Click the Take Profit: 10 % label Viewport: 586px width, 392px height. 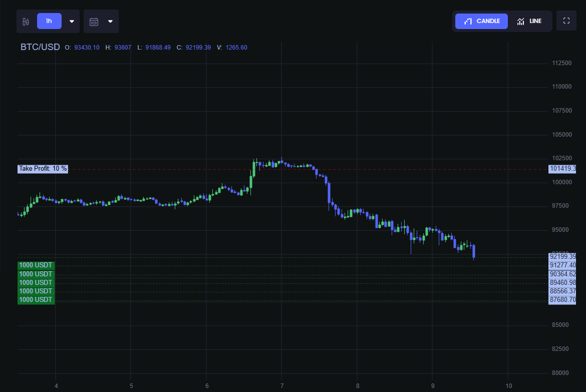42,169
